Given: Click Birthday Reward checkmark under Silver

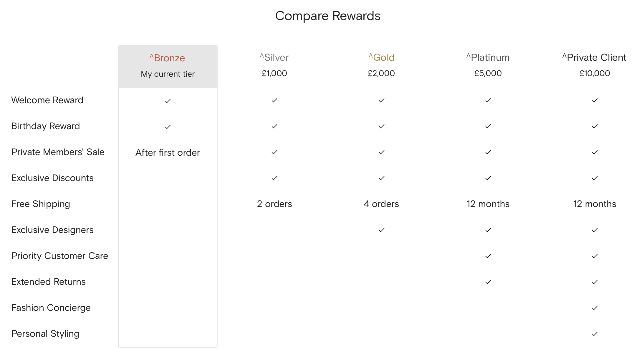Looking at the screenshot, I should coord(274,126).
